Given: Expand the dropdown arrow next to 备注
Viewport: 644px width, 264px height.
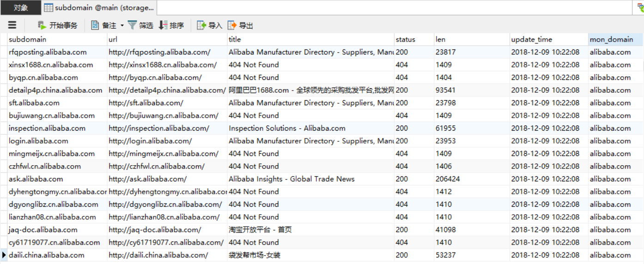Looking at the screenshot, I should point(122,26).
